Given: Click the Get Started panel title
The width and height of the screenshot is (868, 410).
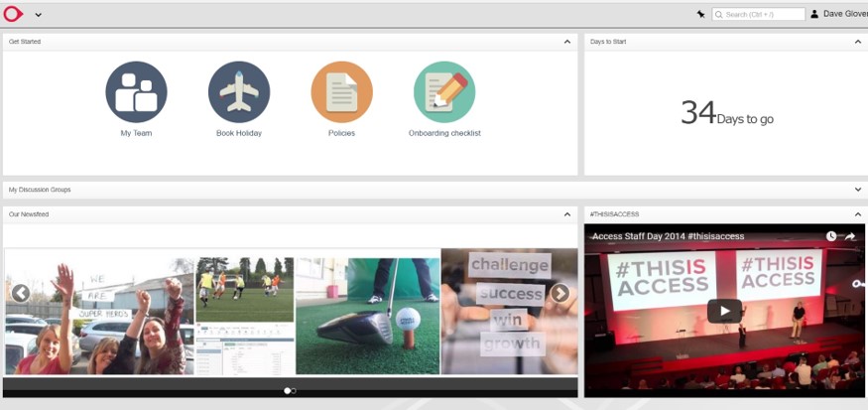Looking at the screenshot, I should point(25,42).
